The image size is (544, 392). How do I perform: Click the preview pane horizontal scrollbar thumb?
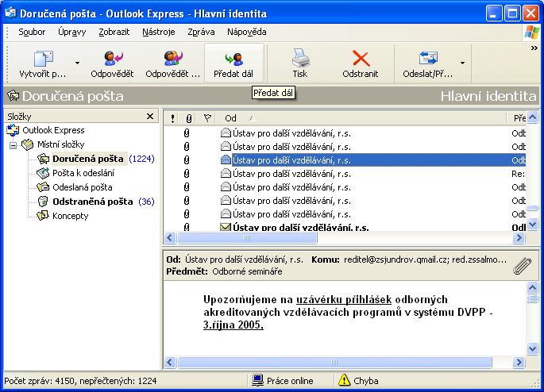(334, 363)
